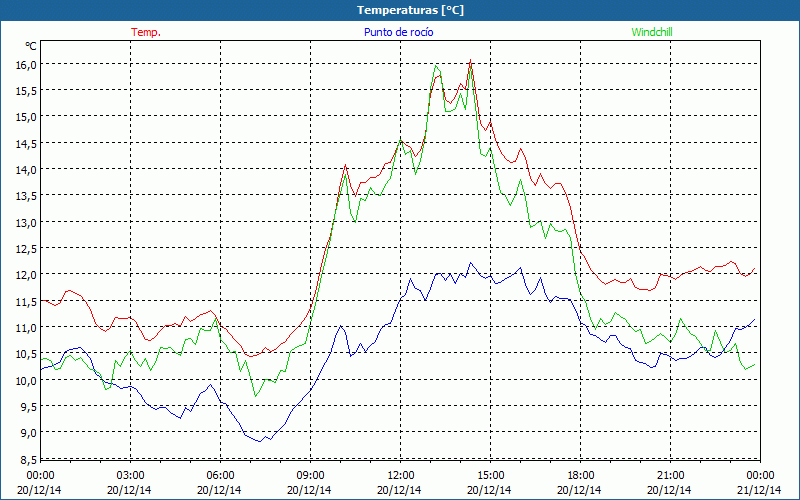Image resolution: width=800 pixels, height=500 pixels.
Task: Click the 15:00 time axis label
Action: (490, 475)
